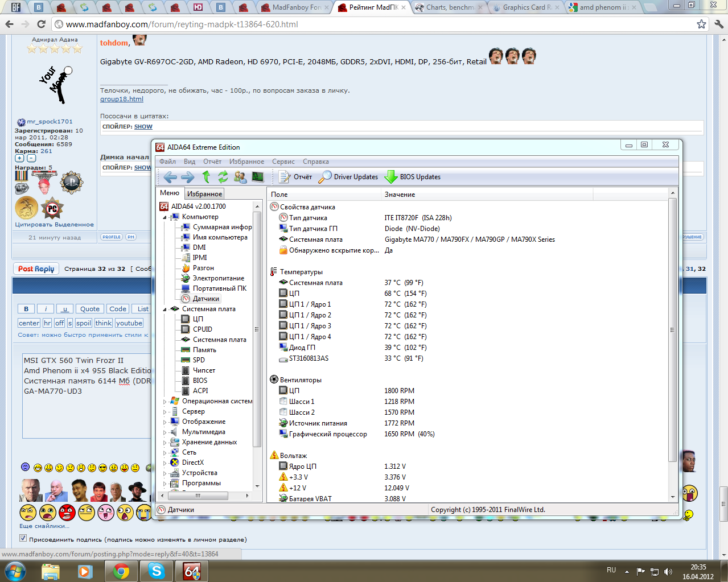The image size is (728, 582).
Task: Click the monitor graph icon in AIDA64 toolbar
Action: point(258,177)
